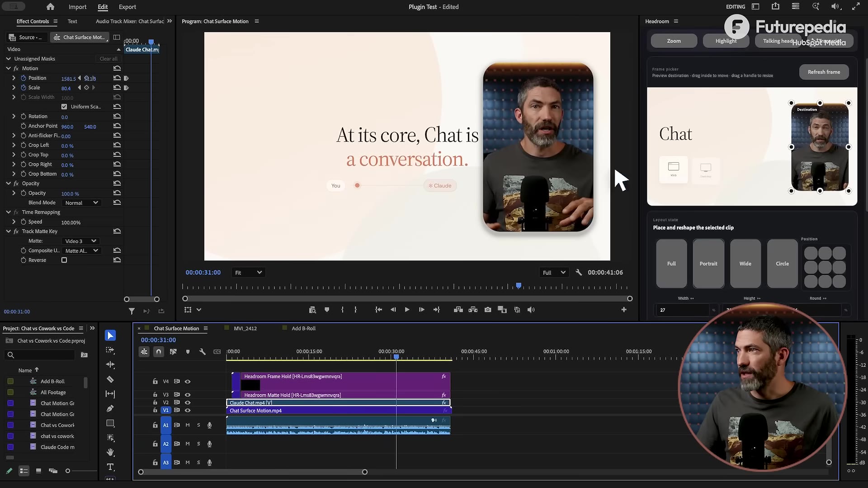Choose the Circle layout shape
The height and width of the screenshot is (488, 868).
coord(782,263)
